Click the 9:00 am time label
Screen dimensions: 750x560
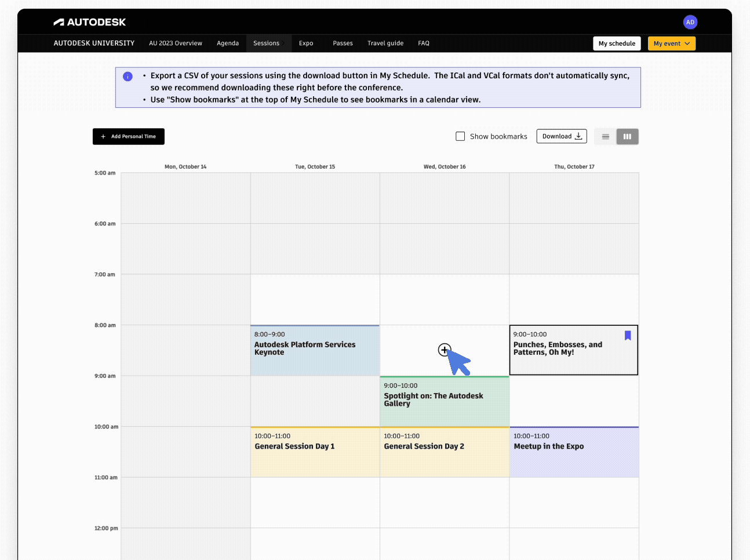pyautogui.click(x=105, y=376)
